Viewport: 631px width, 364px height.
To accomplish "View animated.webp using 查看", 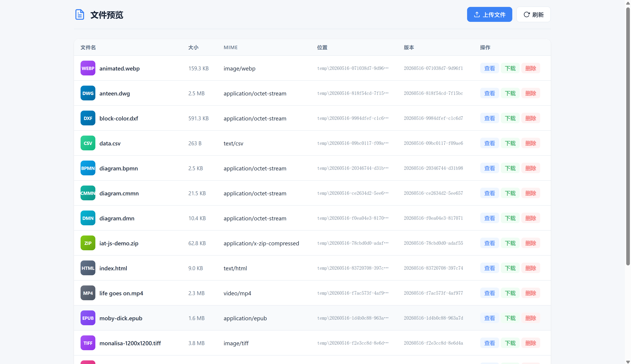I will (x=489, y=68).
